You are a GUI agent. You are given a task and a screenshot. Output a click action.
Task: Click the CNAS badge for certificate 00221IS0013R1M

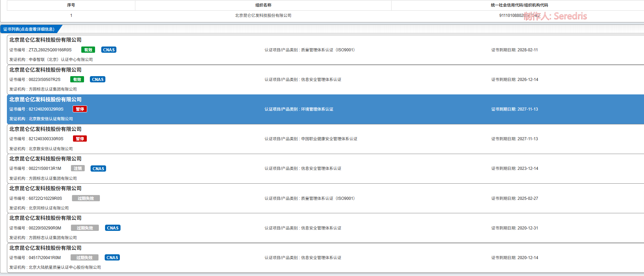click(98, 168)
